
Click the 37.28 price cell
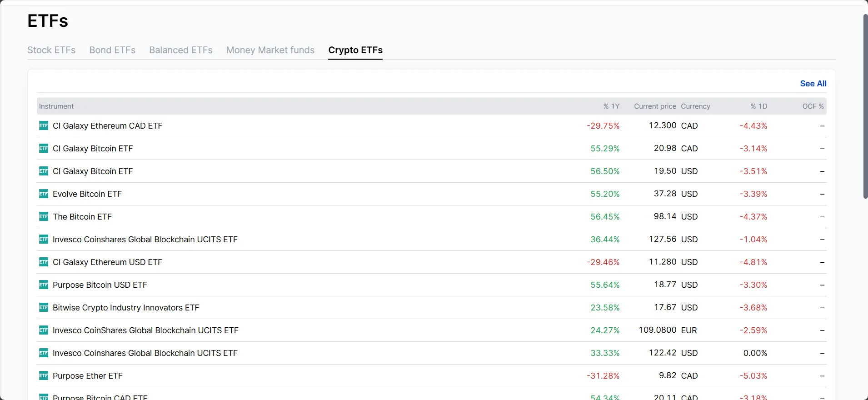665,194
